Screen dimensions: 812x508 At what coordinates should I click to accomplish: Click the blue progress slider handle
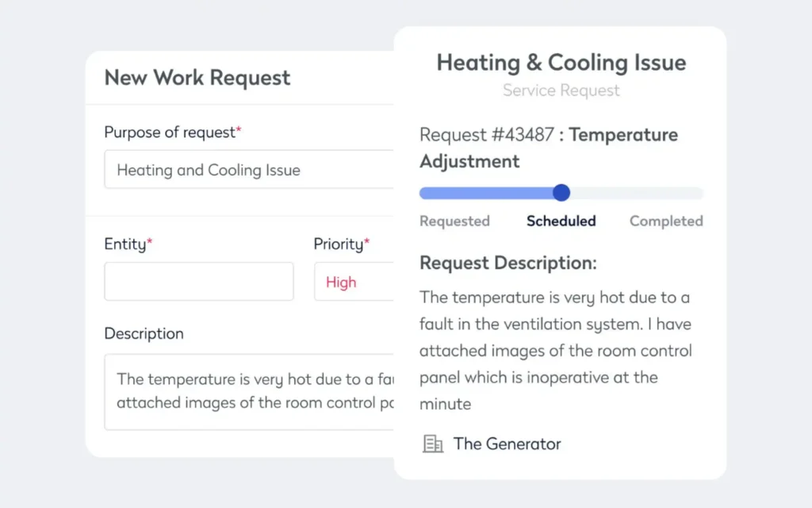point(561,193)
